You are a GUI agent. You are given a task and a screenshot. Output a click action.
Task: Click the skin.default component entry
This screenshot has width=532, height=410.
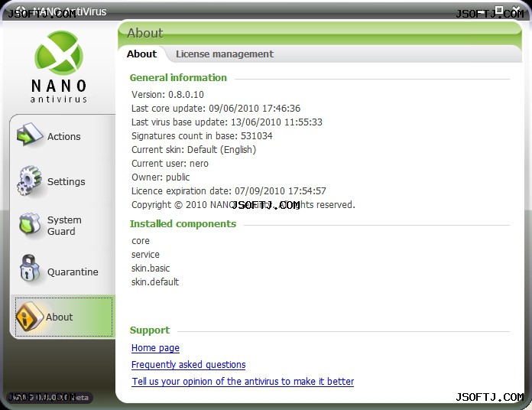pos(155,281)
